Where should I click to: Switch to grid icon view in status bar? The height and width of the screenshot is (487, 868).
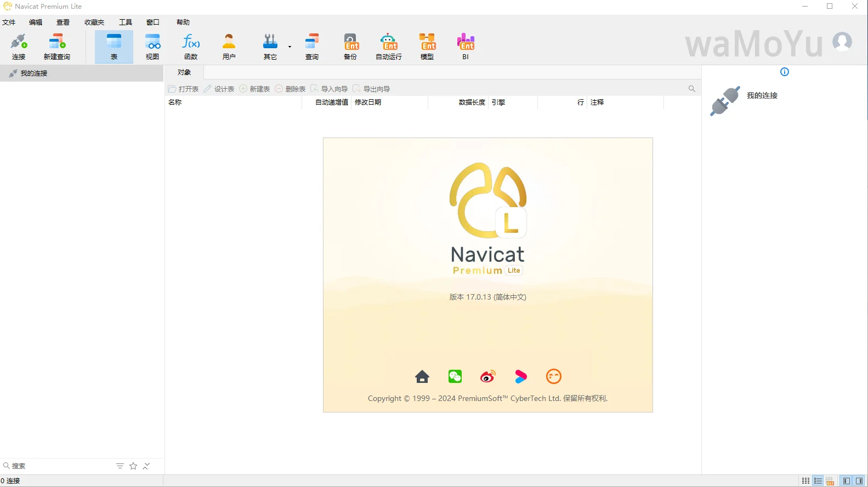tap(805, 481)
